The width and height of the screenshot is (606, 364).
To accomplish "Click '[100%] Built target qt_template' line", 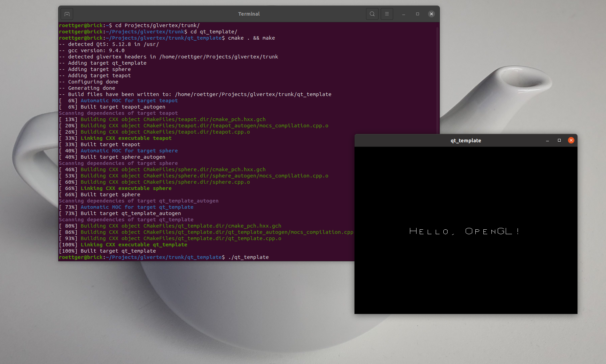I will 107,251.
